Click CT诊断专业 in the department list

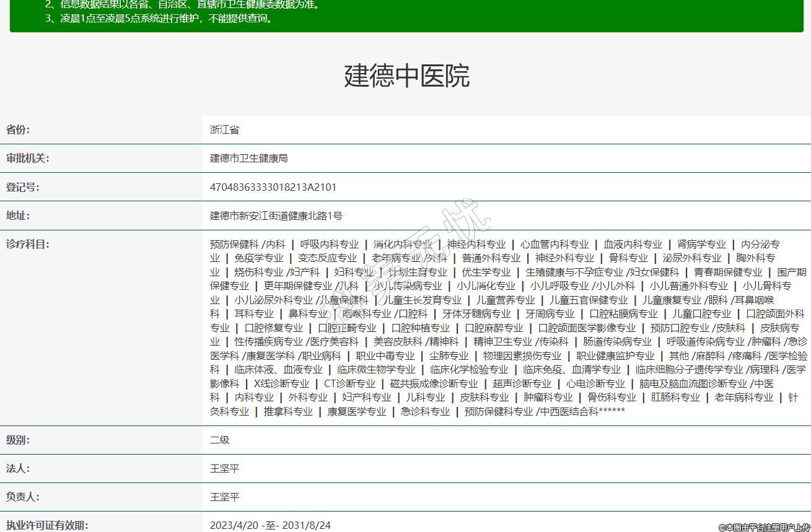pos(349,383)
